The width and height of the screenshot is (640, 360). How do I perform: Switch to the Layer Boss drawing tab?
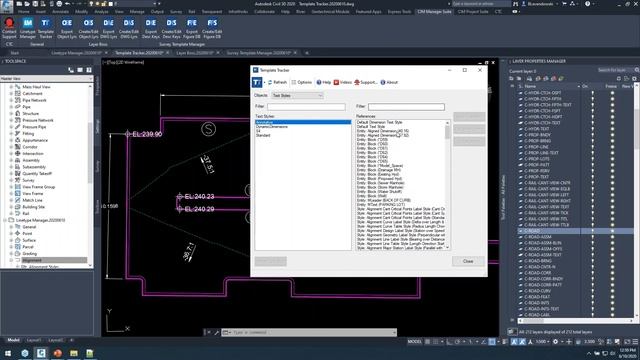coord(195,53)
